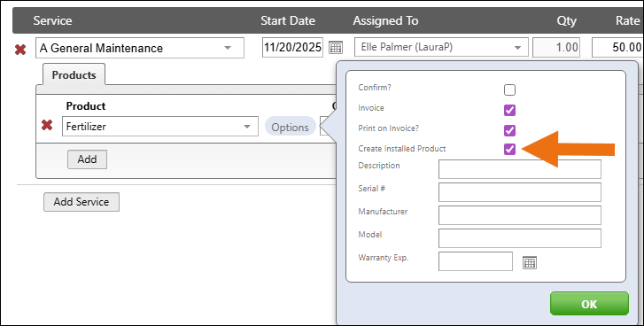The image size is (644, 326).
Task: Click the Service column header
Action: 52,20
